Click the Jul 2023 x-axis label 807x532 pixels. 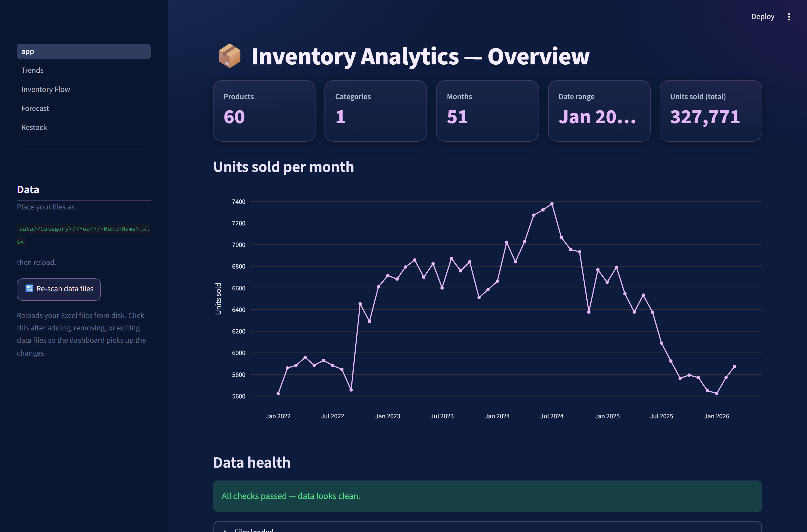(x=442, y=416)
